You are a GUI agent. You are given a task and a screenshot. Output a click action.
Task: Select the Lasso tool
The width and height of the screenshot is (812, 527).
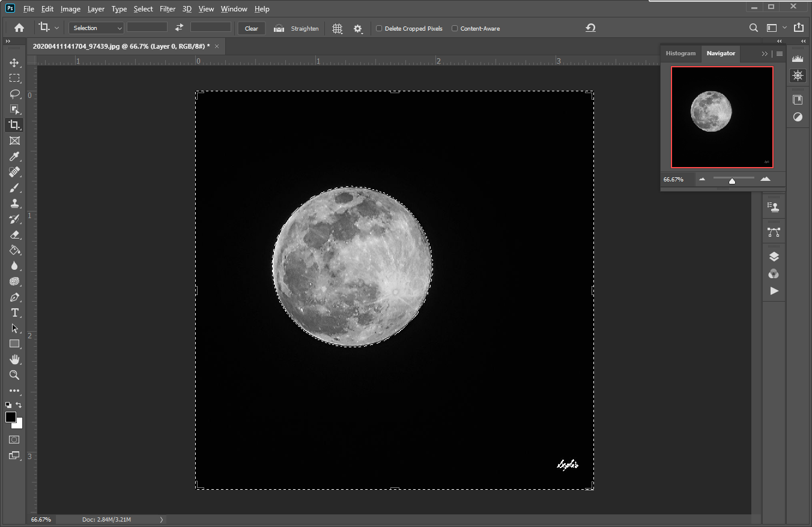[x=14, y=94]
